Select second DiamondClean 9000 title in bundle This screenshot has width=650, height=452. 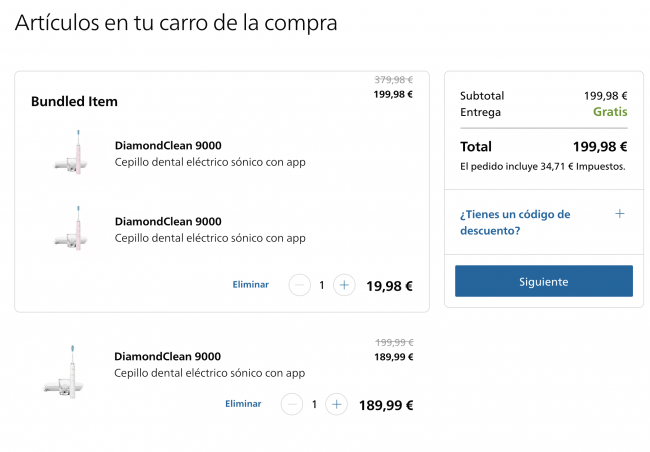[x=168, y=221]
